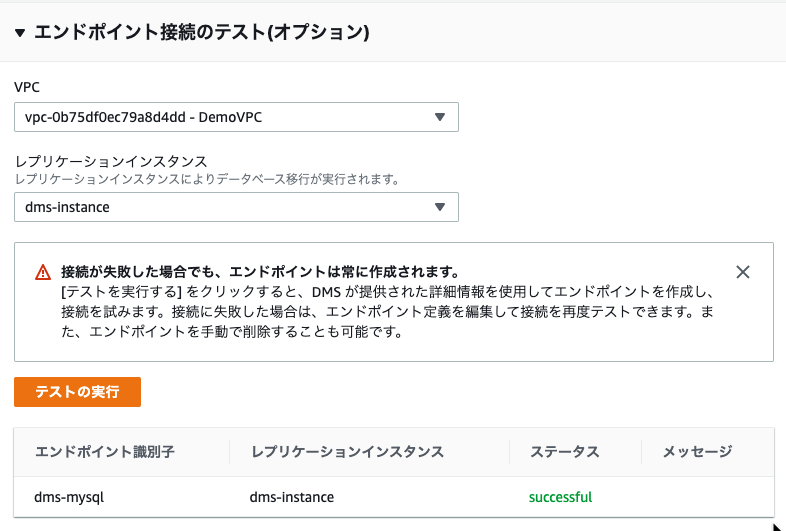Click the レプリケーションインスタンス column header
Viewport: 786px width, 531px height.
click(x=347, y=452)
